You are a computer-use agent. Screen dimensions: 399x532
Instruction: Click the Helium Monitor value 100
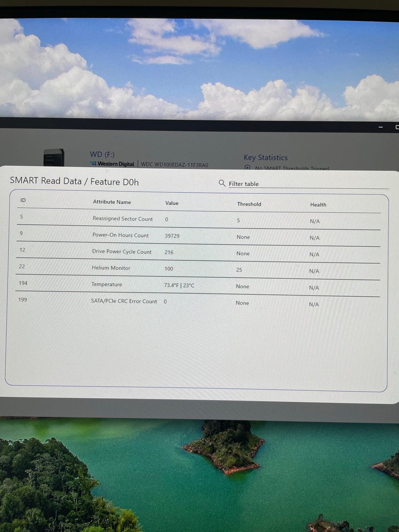169,268
